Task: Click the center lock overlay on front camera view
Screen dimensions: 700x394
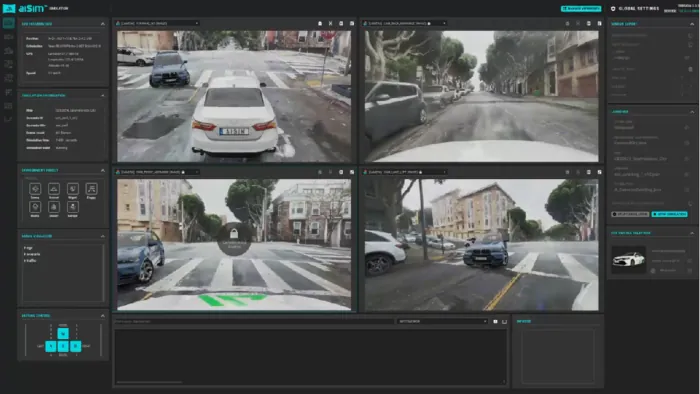Action: coord(233,239)
